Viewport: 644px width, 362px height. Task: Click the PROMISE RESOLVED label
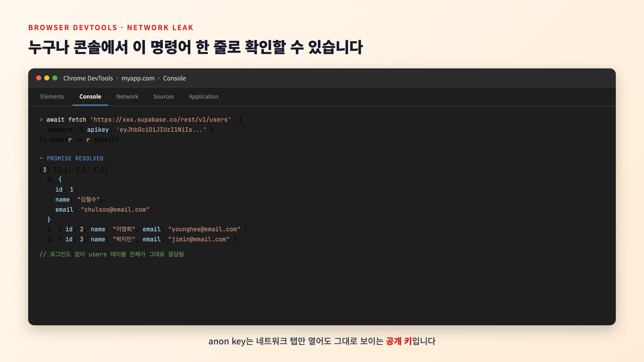(75, 158)
